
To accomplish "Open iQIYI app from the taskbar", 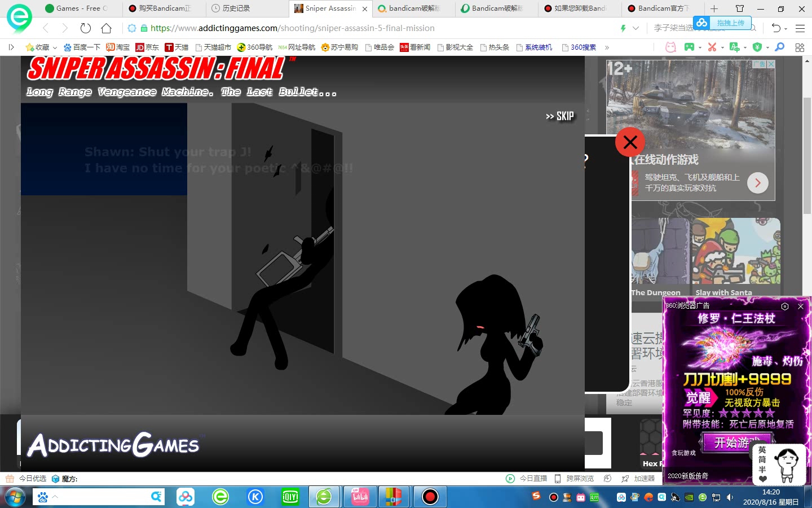I will pos(290,497).
